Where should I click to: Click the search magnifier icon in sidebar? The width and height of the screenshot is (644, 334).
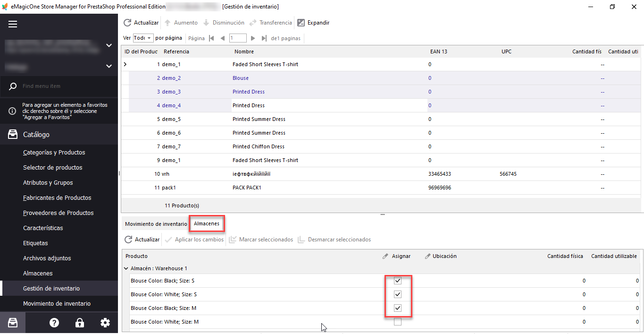click(x=13, y=86)
